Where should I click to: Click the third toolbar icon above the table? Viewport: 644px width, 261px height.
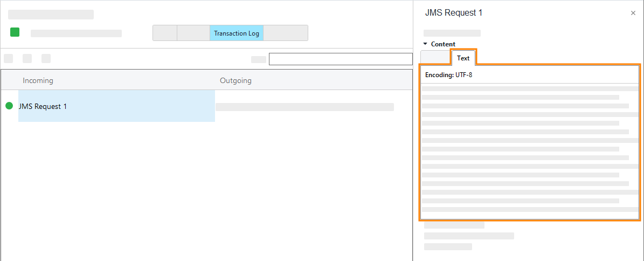[46, 58]
